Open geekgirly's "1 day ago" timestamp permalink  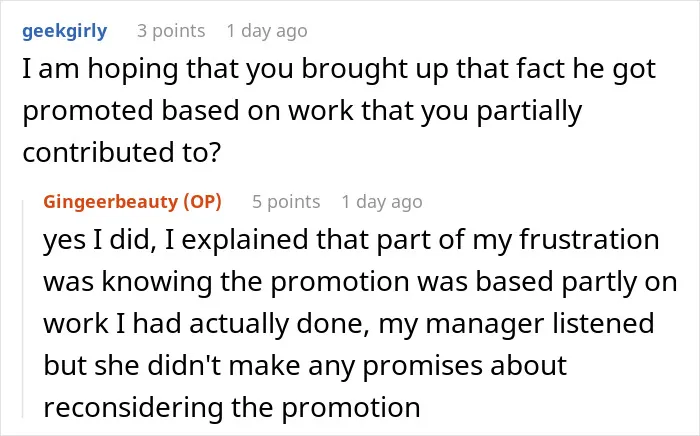coord(267,31)
